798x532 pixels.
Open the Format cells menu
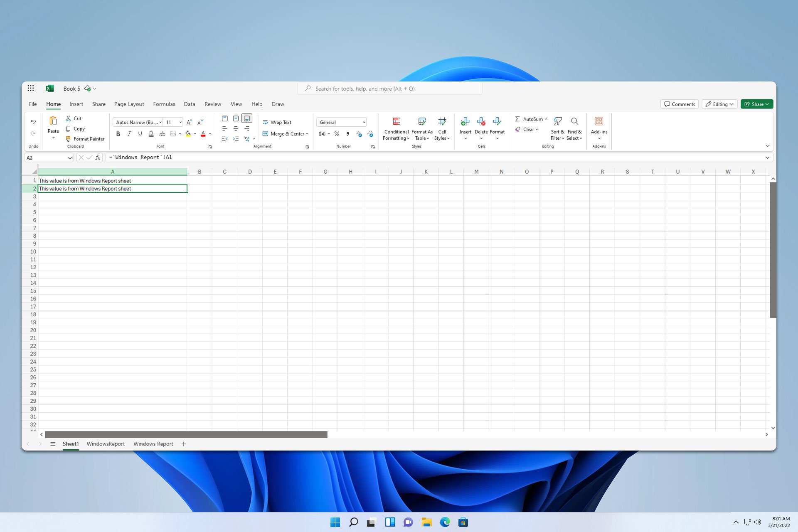point(497,128)
